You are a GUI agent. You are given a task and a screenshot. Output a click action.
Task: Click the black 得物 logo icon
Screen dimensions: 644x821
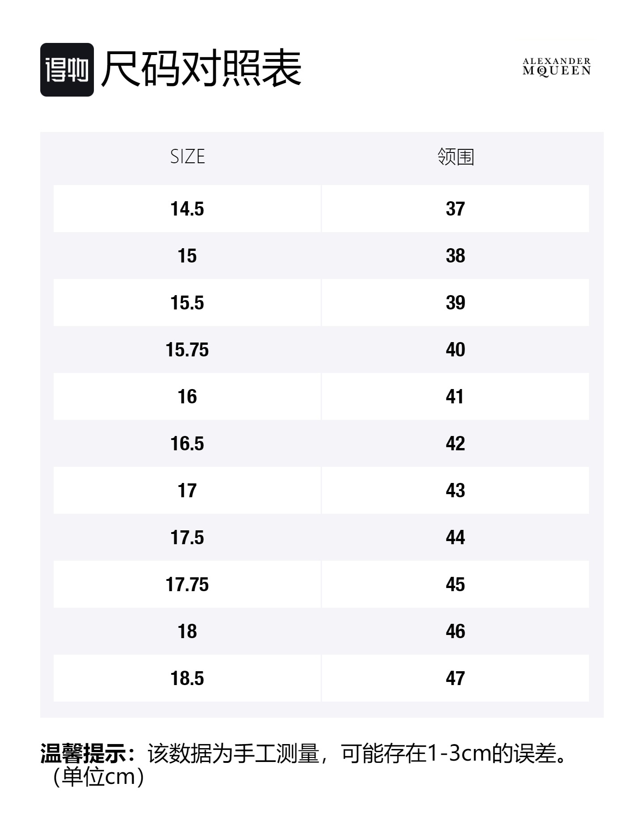[x=67, y=70]
